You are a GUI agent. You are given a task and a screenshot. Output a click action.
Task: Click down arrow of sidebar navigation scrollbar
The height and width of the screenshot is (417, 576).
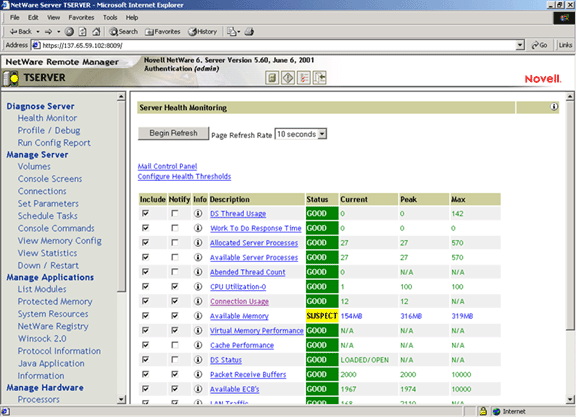(x=121, y=399)
